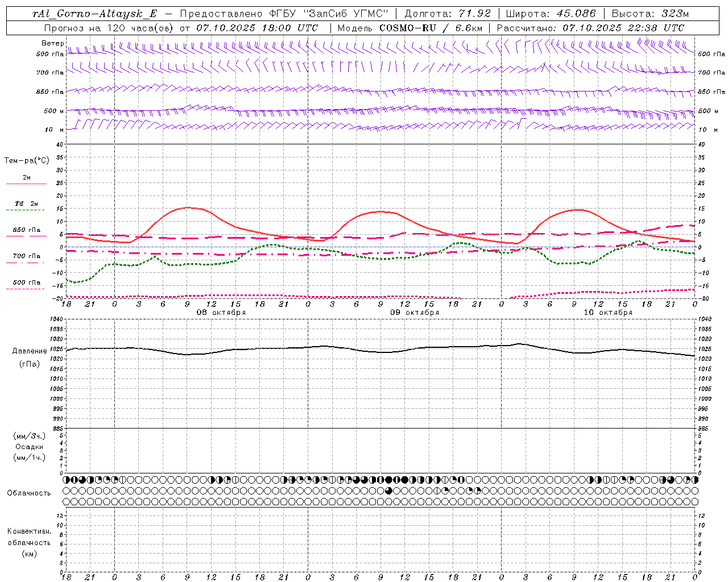Click the red 2м temperature peak on 08 октября
728x582 pixels.
coord(188,207)
